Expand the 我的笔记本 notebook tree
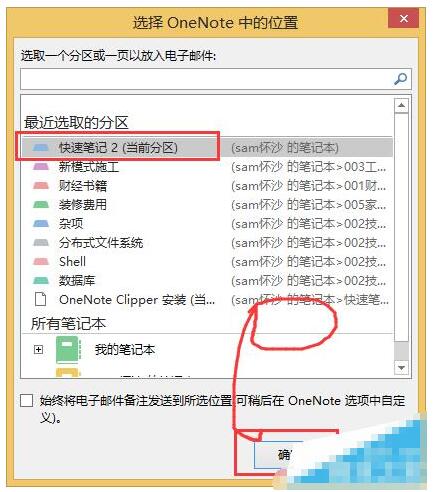440x492 pixels. click(x=38, y=349)
